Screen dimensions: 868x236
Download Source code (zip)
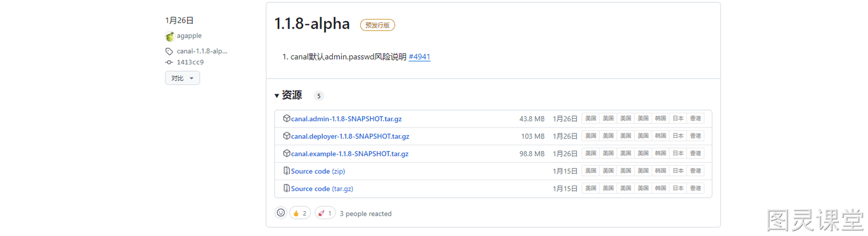point(318,171)
